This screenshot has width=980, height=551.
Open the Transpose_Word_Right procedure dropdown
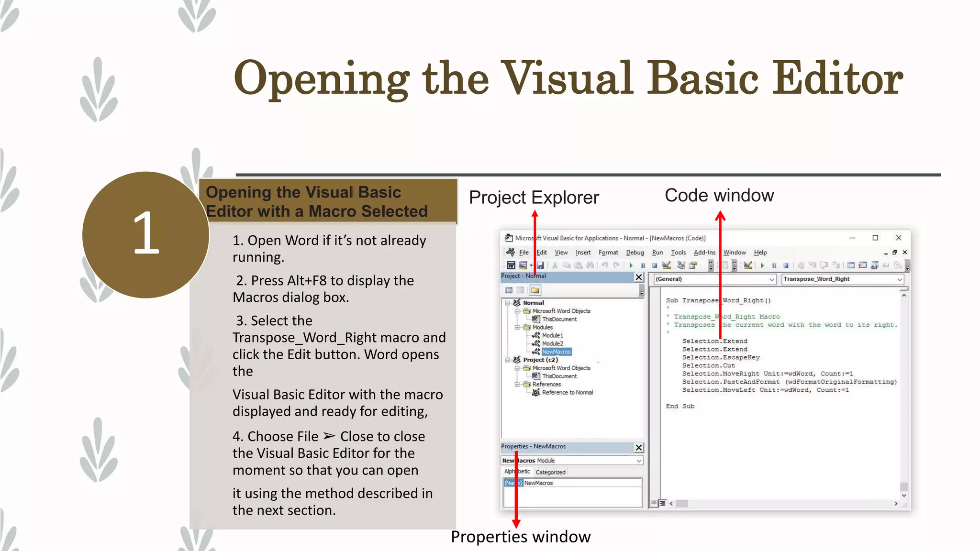point(899,279)
